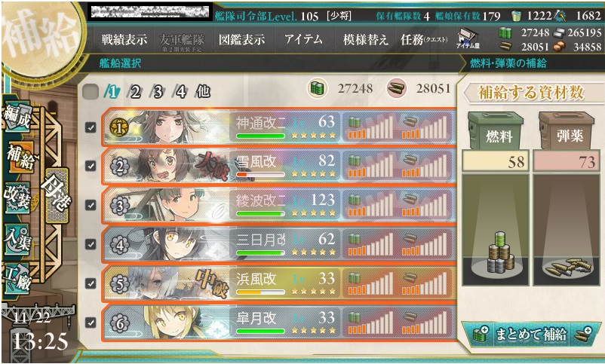Viewport: 605px width, 364px height.
Task: Select the 綾波改二 ship portrait row
Action: click(x=278, y=206)
